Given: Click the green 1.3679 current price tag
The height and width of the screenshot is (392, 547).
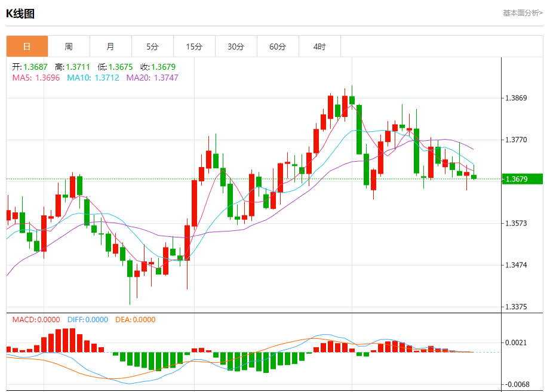Looking at the screenshot, I should pos(522,179).
